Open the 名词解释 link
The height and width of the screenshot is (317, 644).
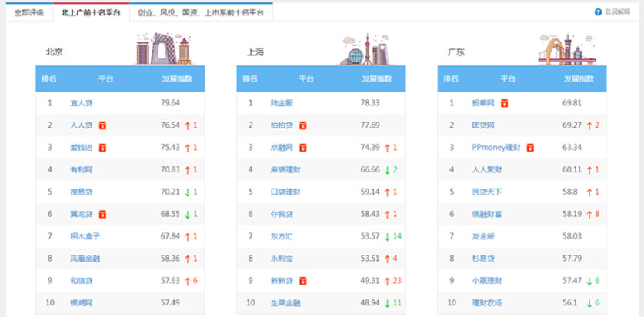(617, 12)
